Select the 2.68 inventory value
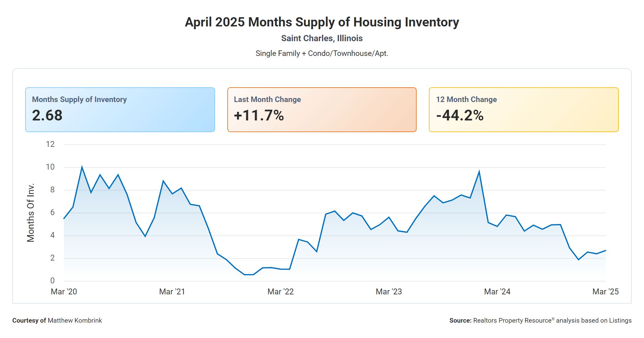Screen dimensions: 644x338 (x=47, y=116)
